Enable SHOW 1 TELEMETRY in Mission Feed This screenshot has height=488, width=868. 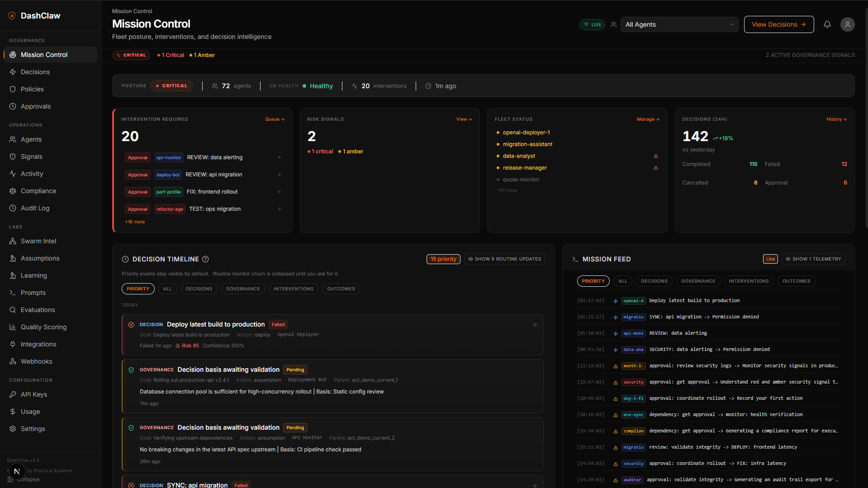pyautogui.click(x=813, y=259)
